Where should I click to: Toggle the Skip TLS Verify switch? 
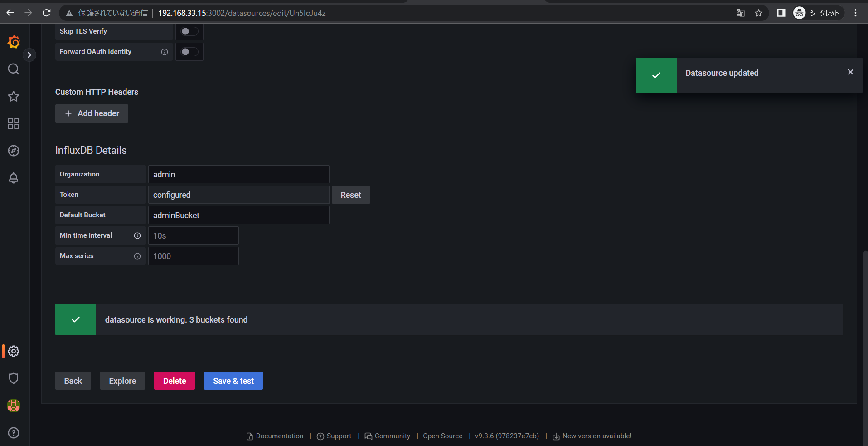[x=189, y=31]
